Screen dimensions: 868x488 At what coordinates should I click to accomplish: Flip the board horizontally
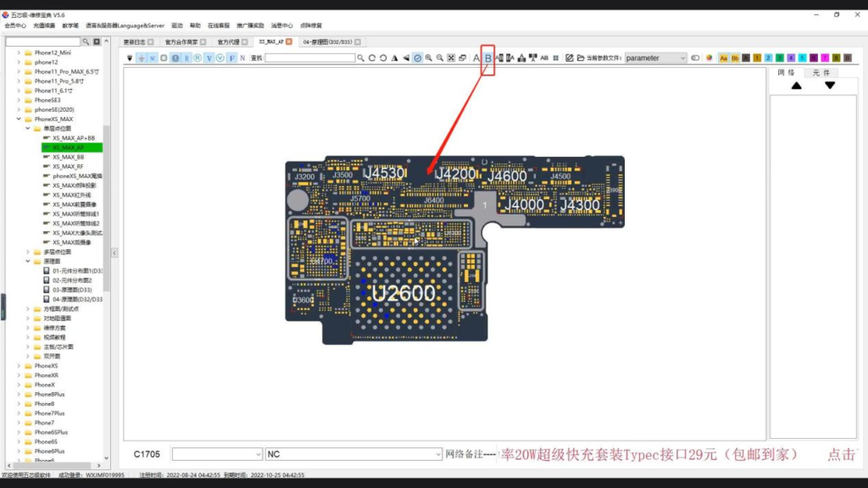coord(395,58)
